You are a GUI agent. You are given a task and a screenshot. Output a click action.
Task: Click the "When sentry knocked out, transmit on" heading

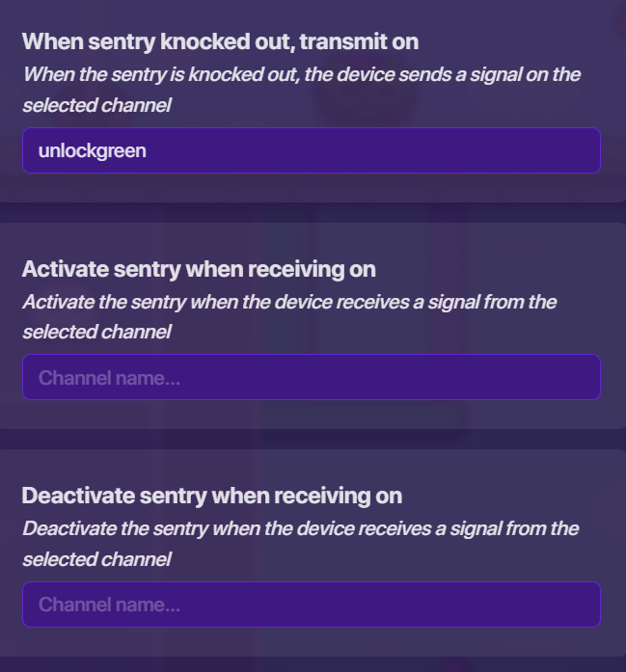(220, 41)
